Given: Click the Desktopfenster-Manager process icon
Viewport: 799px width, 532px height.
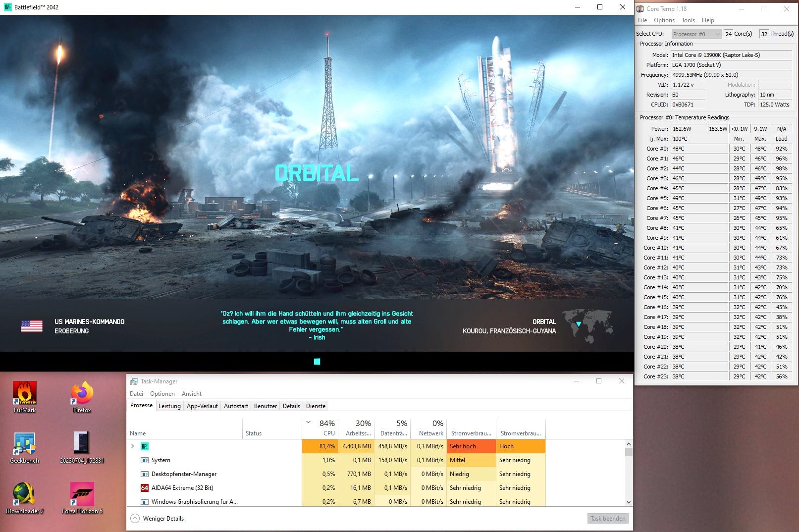Looking at the screenshot, I should click(145, 474).
